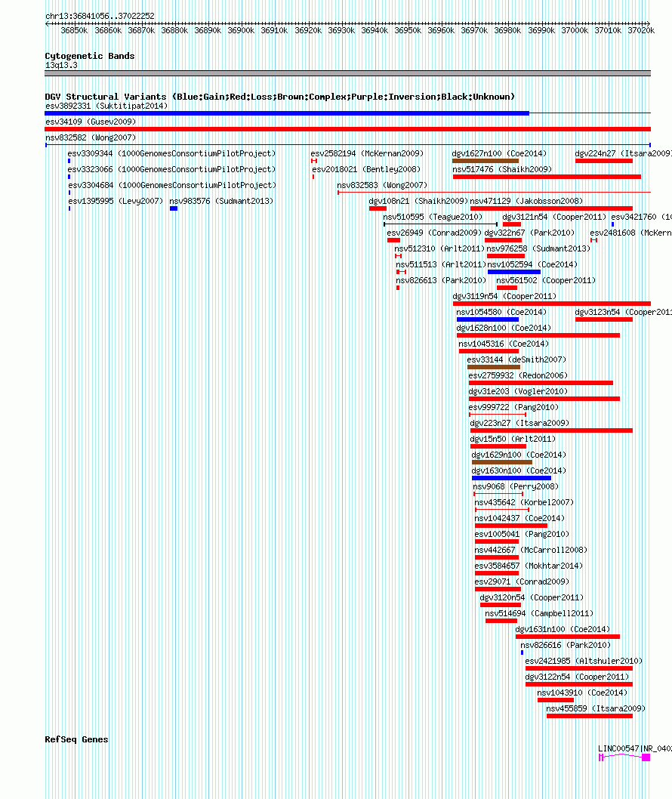Click dgv15n50 (Arlt2011) label

click(x=513, y=439)
